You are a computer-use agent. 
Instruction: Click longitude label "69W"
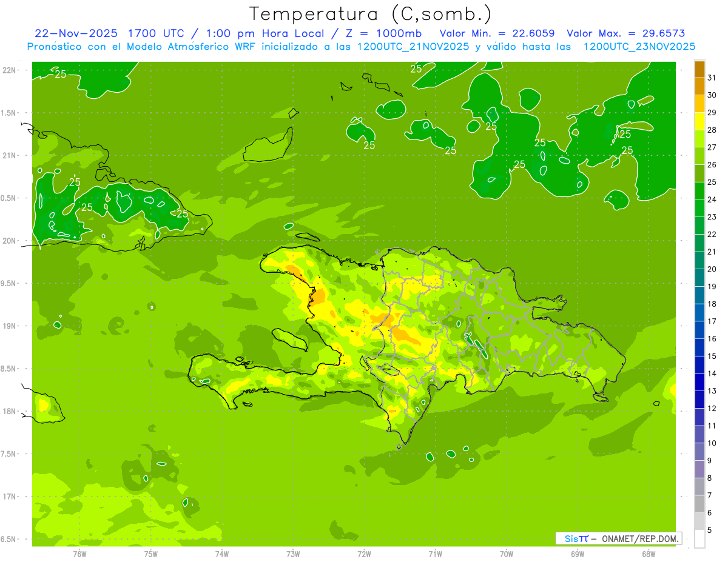point(578,554)
